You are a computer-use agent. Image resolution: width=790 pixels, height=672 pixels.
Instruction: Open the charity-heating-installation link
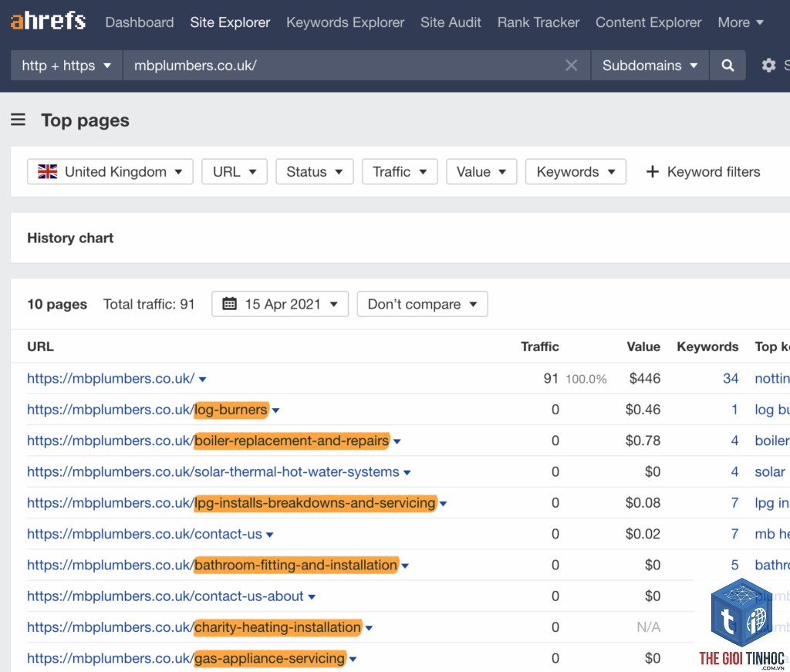[x=194, y=627]
